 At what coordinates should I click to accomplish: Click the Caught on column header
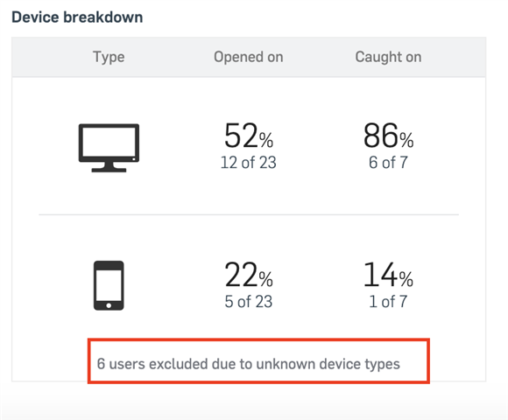click(389, 57)
